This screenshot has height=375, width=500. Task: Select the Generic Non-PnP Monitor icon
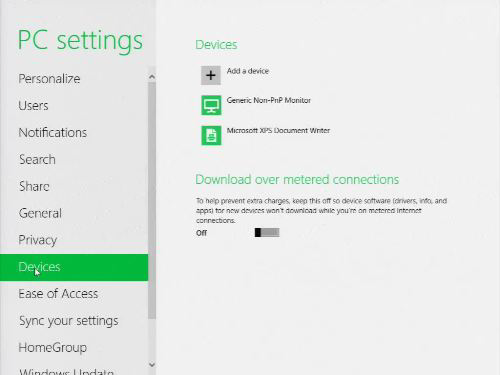(211, 105)
